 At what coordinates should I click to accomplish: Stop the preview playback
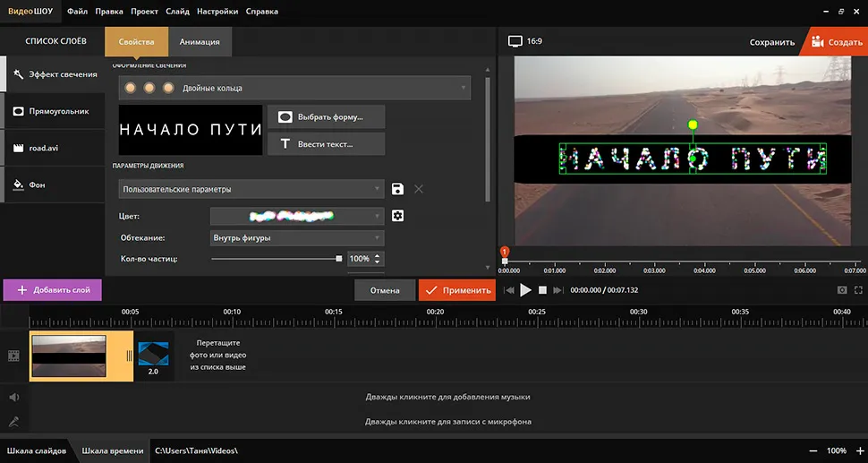click(543, 290)
